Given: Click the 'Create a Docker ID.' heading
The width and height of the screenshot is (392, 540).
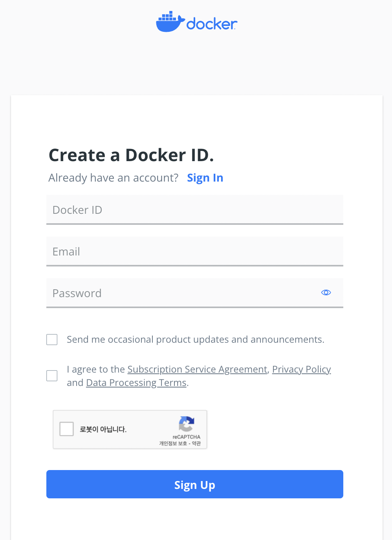Looking at the screenshot, I should [131, 155].
